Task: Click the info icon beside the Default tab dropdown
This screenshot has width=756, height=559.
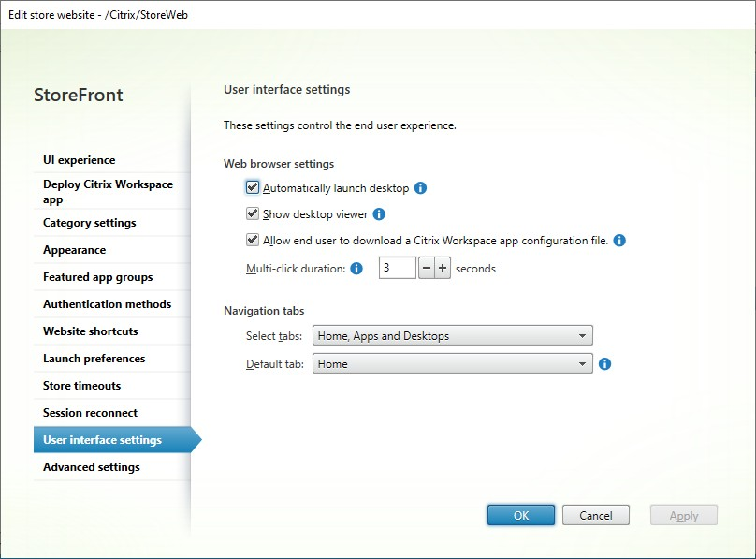Action: click(603, 362)
